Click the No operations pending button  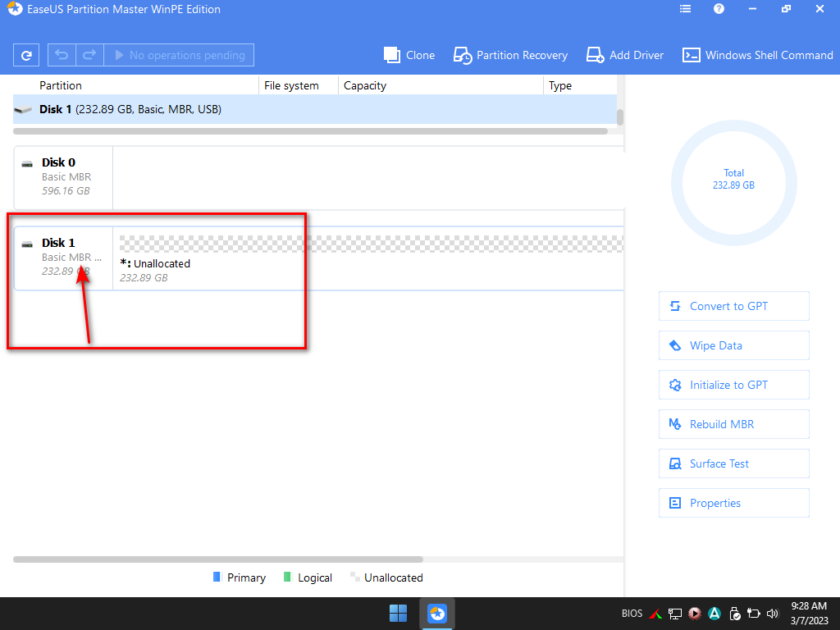[179, 55]
